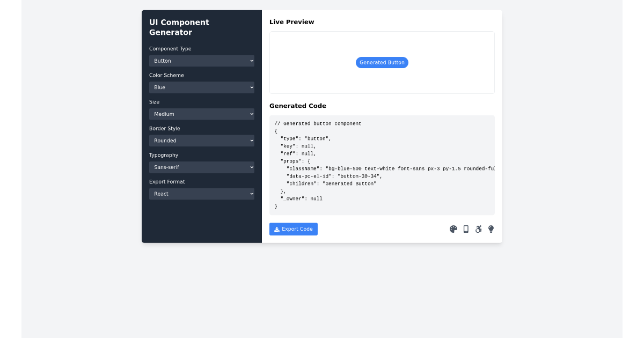Open the Color Scheme dropdown showing Blue
644x338 pixels.
click(201, 87)
